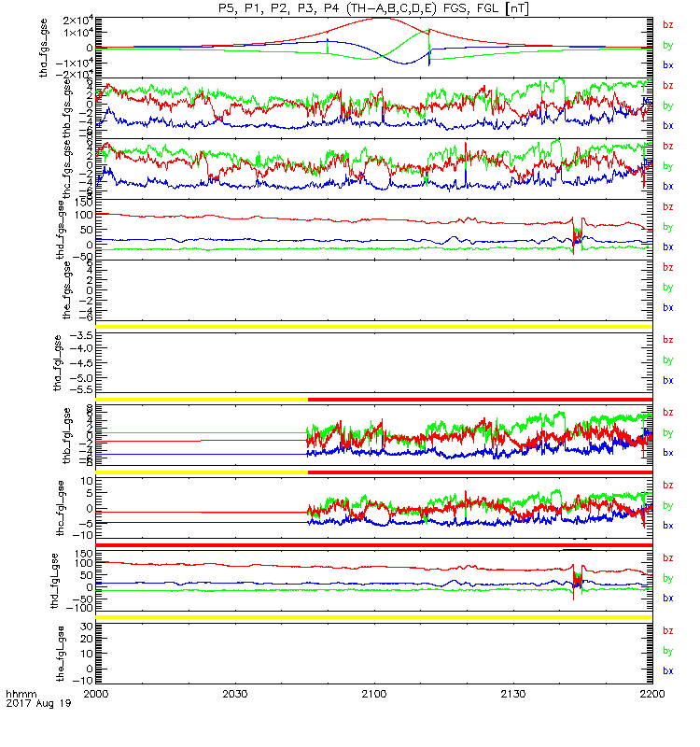Click the bx legend of the_fgl_gse panel

pos(668,670)
